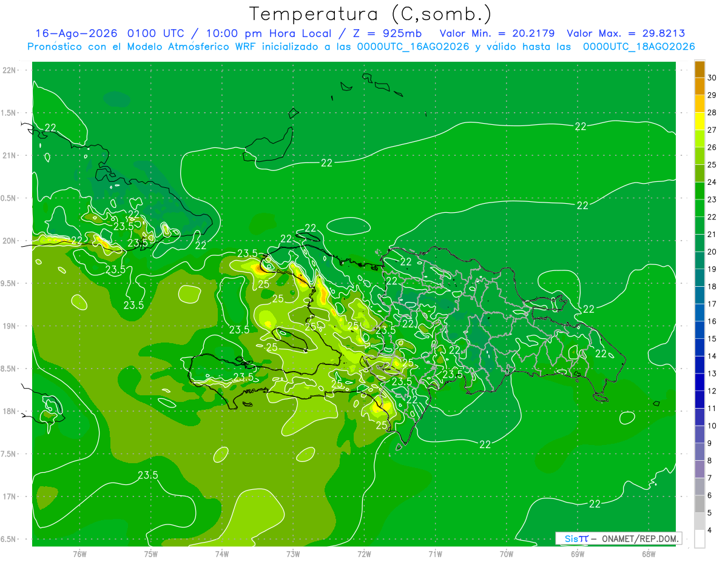Pick the yellow swatch between 27 and 28
Viewport: 728px width, 562px height.
pyautogui.click(x=699, y=122)
